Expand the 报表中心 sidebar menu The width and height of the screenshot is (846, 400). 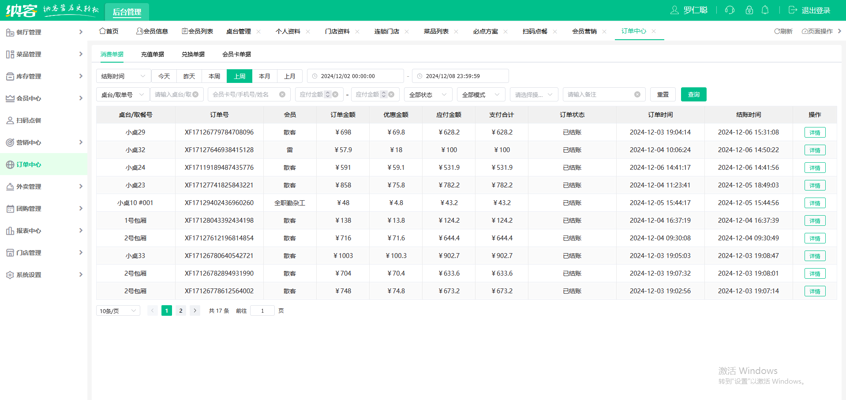44,230
